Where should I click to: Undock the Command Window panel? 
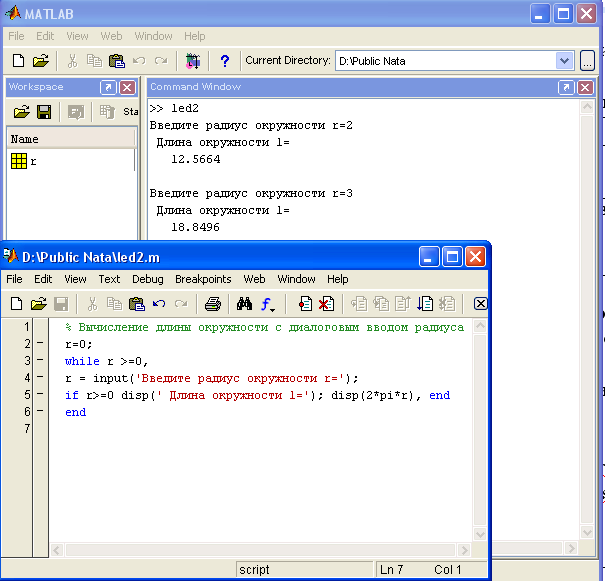click(566, 87)
